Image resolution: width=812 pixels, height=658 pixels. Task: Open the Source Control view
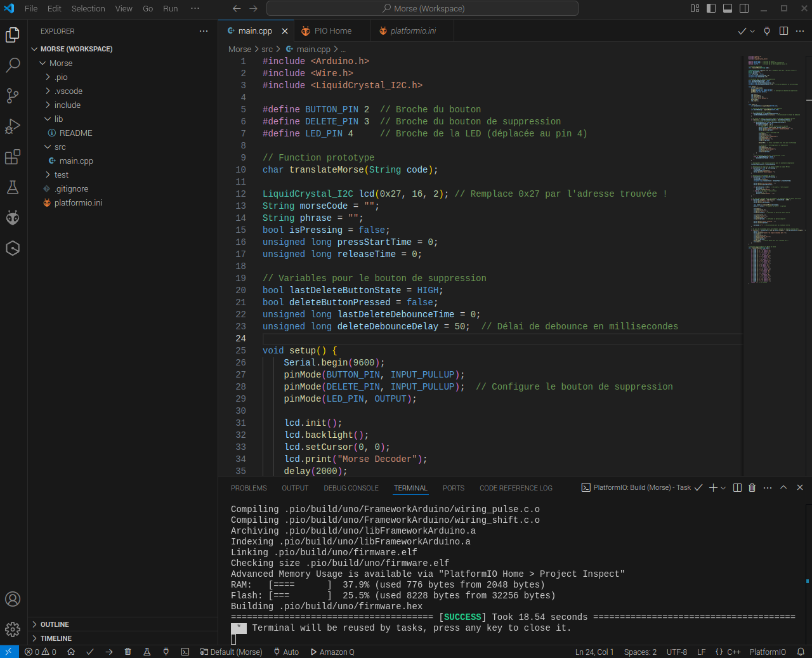point(13,96)
